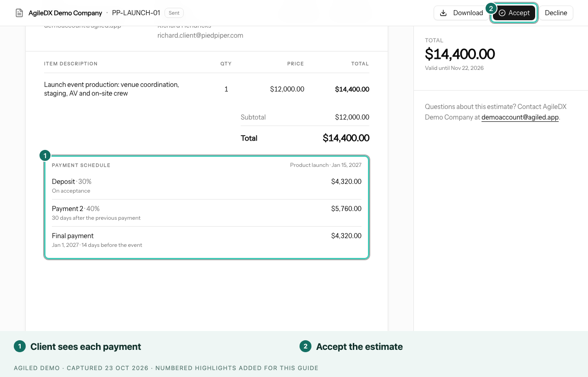The height and width of the screenshot is (377, 588).
Task: Click the Subtotal label
Action: coord(253,117)
